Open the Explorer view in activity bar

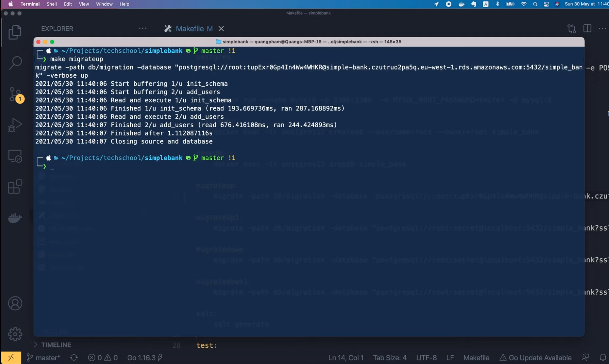[x=15, y=32]
